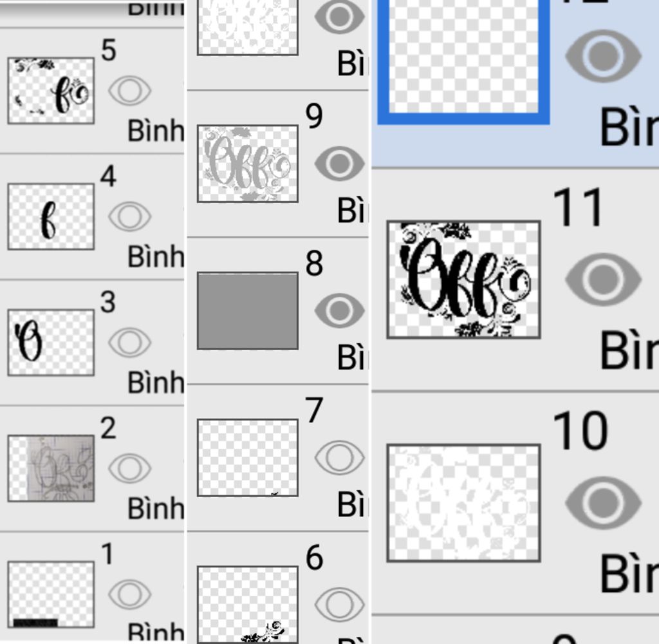Show layer 3 using its eye icon
The image size is (659, 644).
click(129, 343)
